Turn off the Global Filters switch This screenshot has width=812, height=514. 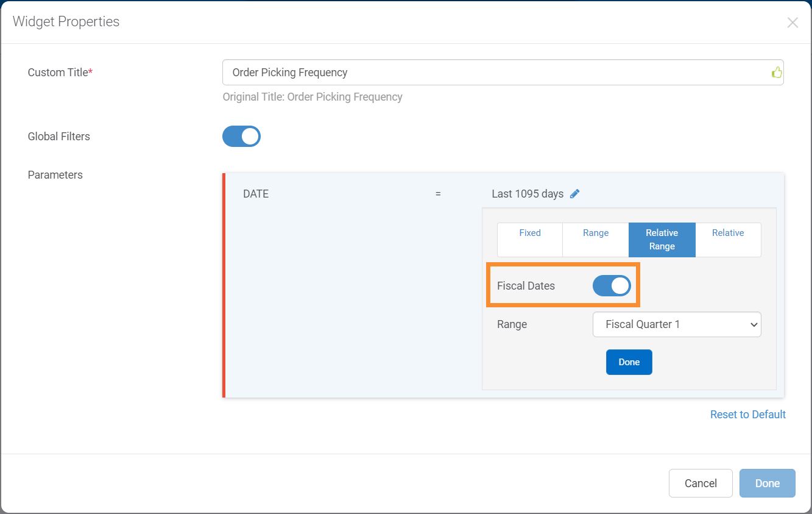pyautogui.click(x=241, y=137)
